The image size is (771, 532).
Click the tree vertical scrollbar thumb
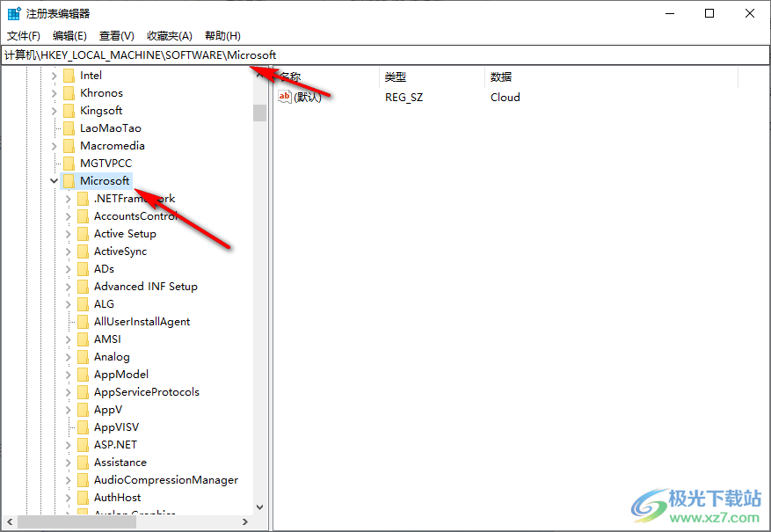coord(260,113)
